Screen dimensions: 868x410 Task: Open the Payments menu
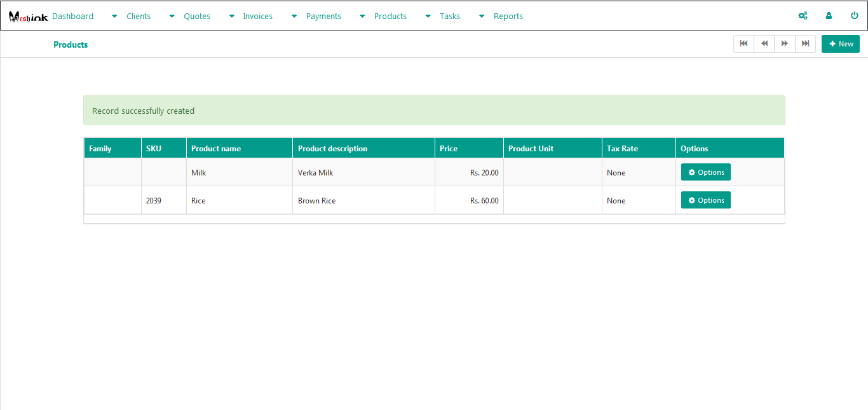(x=323, y=17)
